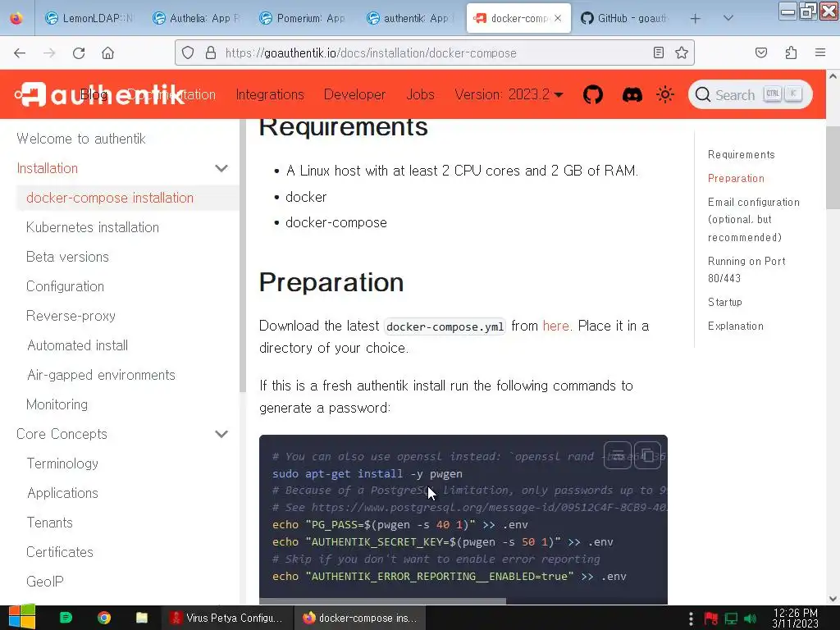Click the code block horizontal scrollbar

coord(382,600)
